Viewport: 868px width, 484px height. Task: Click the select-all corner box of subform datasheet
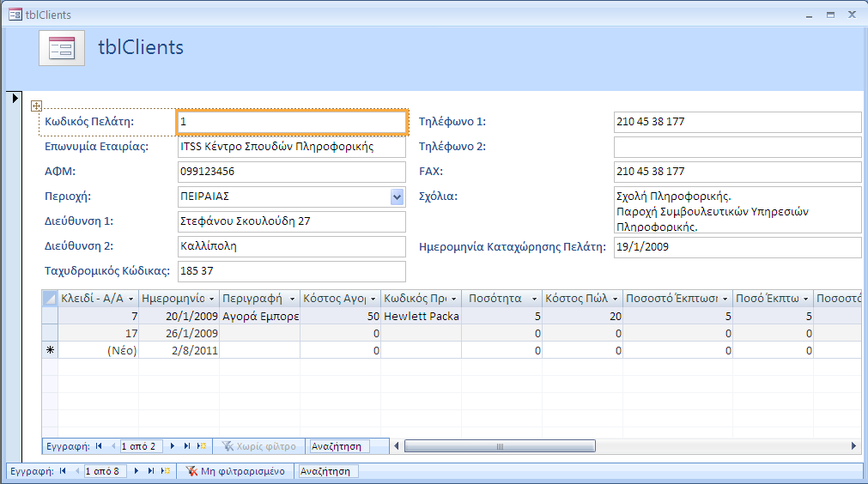pos(50,299)
